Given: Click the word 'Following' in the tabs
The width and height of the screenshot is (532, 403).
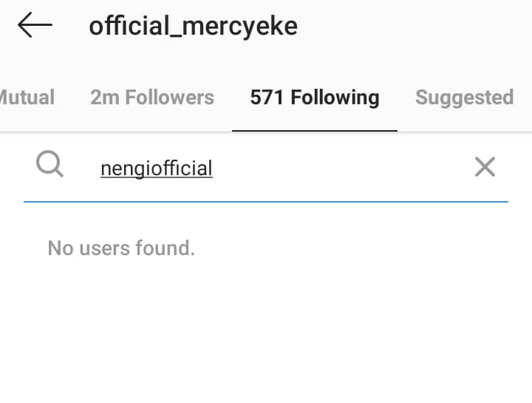Looking at the screenshot, I should click(335, 98).
